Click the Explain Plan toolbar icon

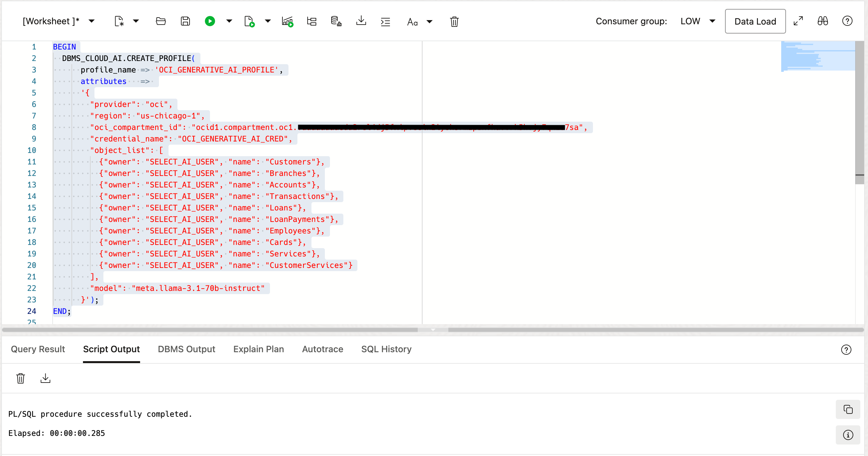coord(312,21)
